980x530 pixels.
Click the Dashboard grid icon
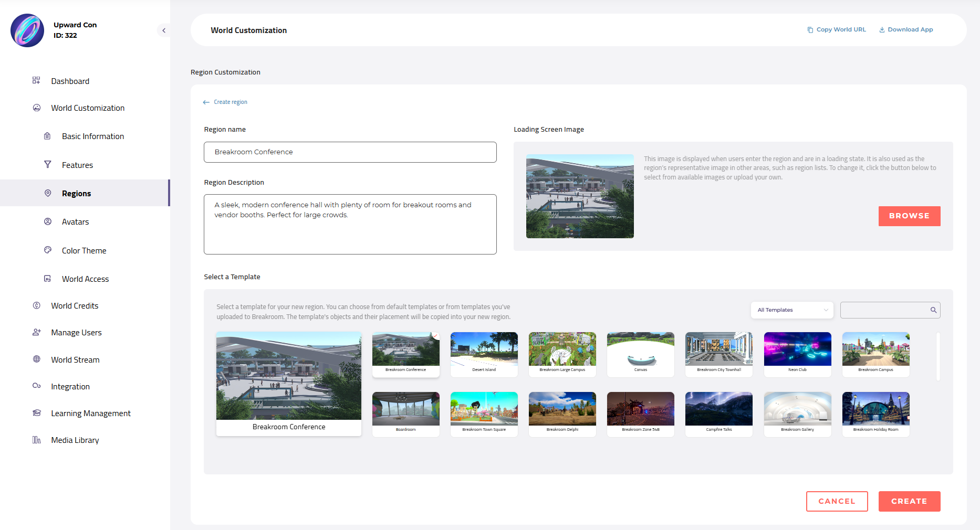pos(36,80)
